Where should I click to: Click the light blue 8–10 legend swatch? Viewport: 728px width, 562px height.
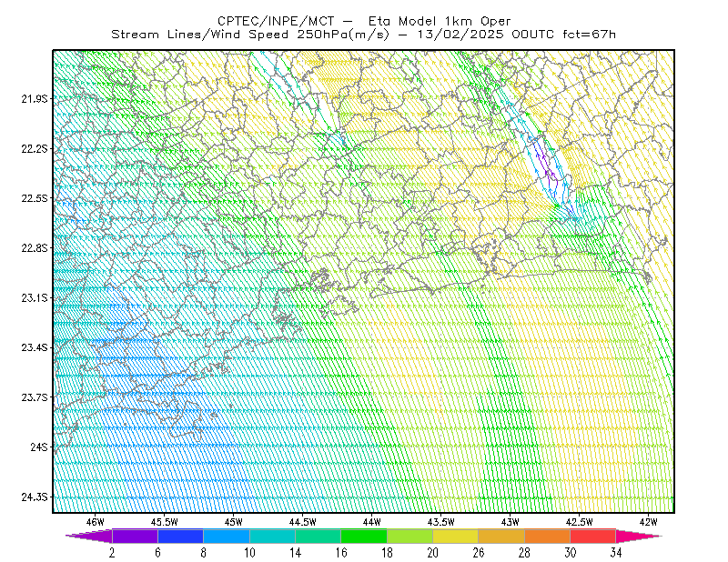point(227,536)
